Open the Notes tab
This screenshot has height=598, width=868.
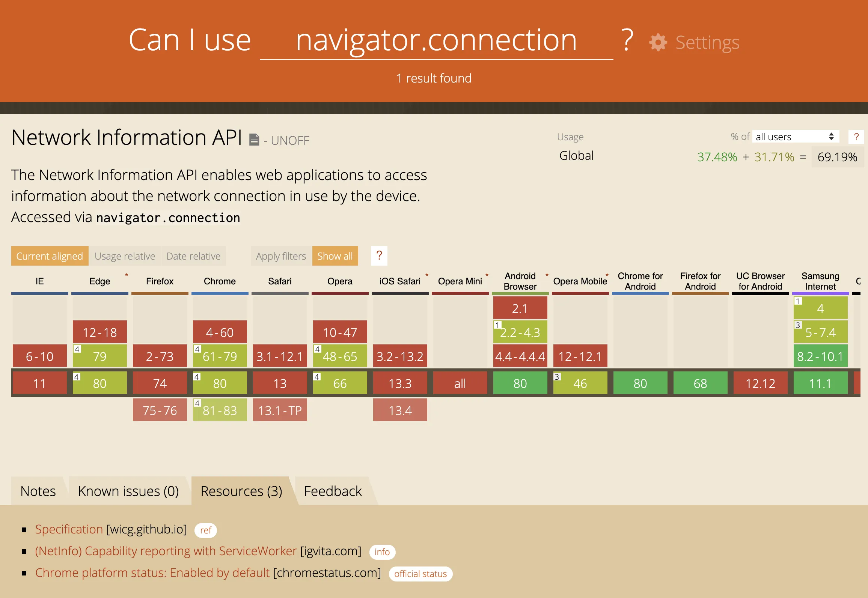click(38, 491)
